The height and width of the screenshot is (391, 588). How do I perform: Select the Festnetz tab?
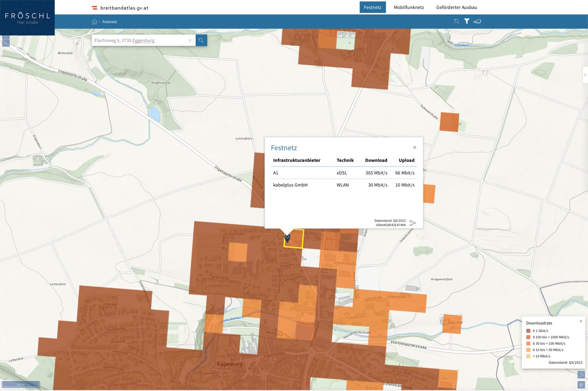tap(372, 7)
